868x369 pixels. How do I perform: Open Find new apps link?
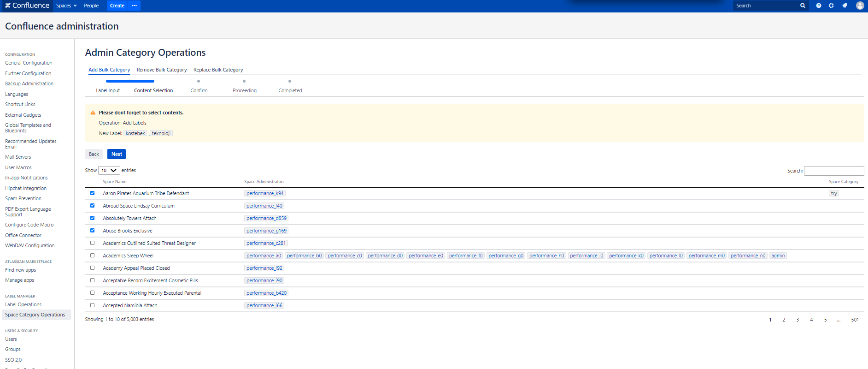pyautogui.click(x=20, y=270)
